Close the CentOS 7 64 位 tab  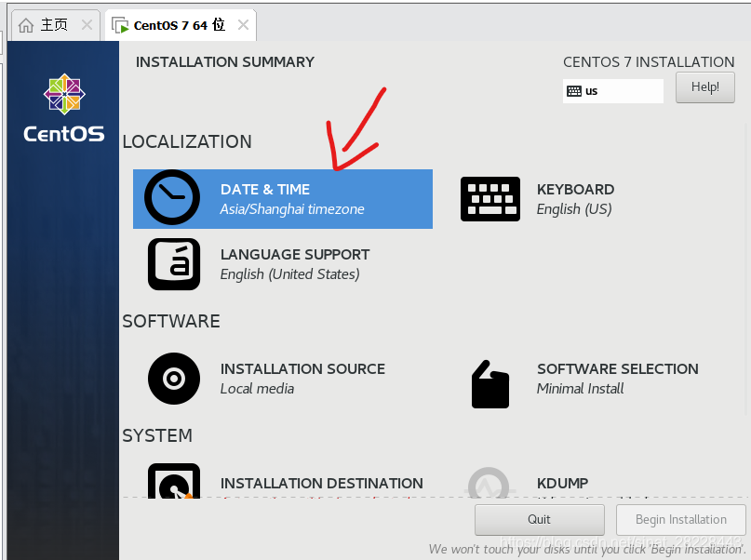tap(243, 24)
